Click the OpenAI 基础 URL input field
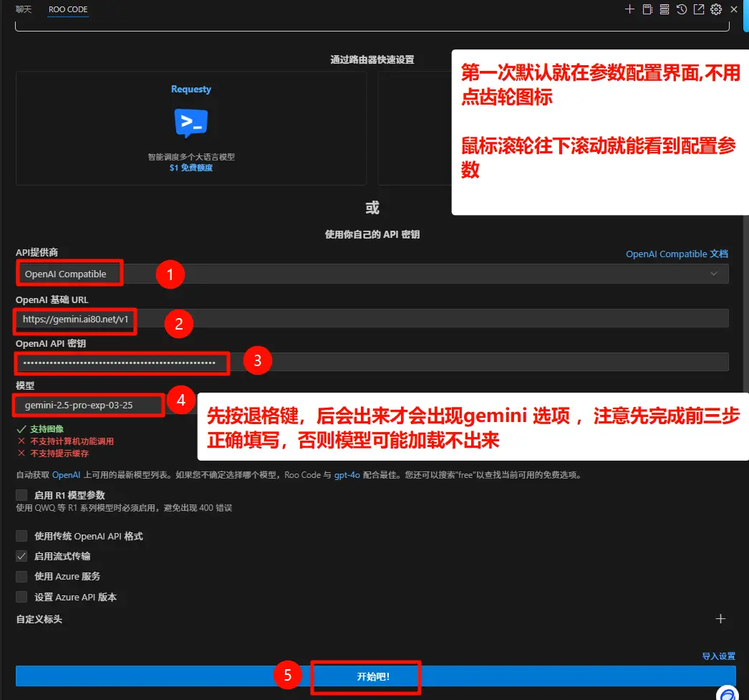749x700 pixels. [372, 319]
